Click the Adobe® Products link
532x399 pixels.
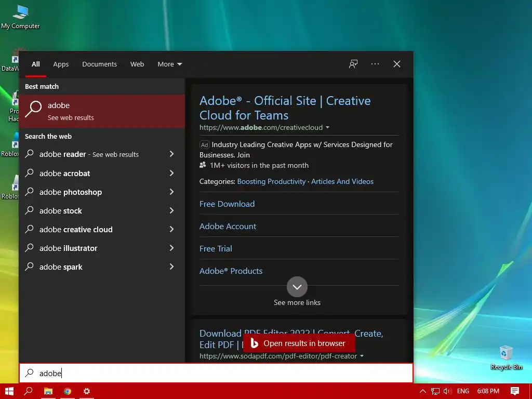[231, 271]
